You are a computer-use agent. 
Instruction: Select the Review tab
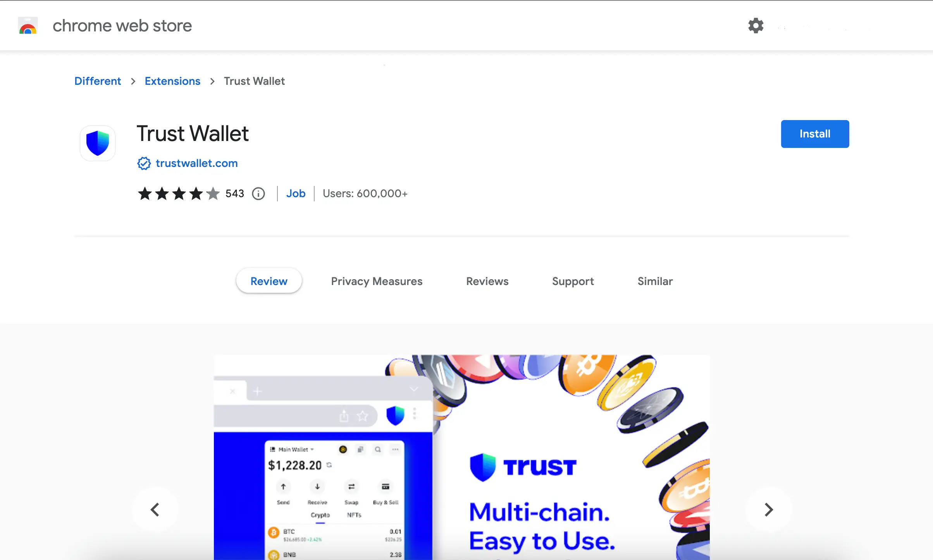pos(269,280)
